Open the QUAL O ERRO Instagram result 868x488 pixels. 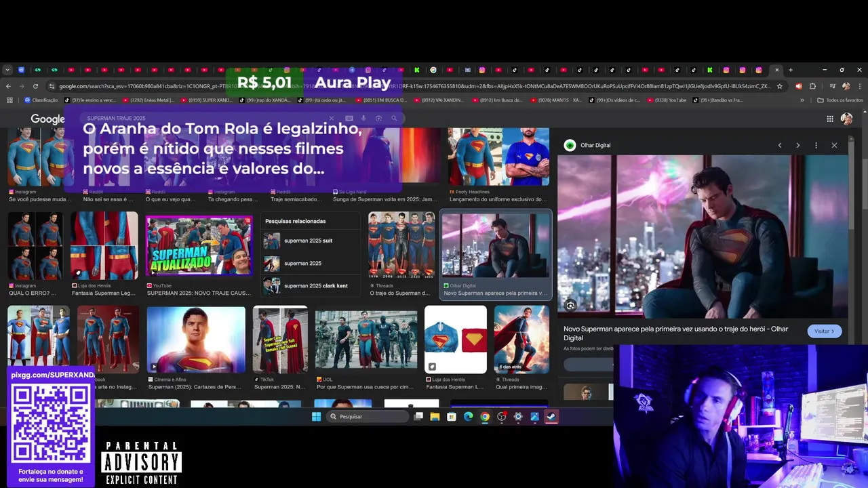tap(35, 245)
